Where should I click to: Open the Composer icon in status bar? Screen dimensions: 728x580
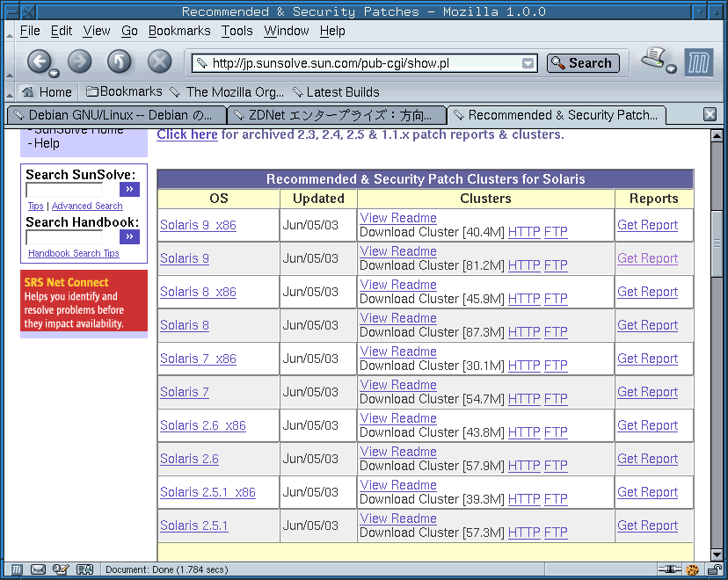coord(61,569)
